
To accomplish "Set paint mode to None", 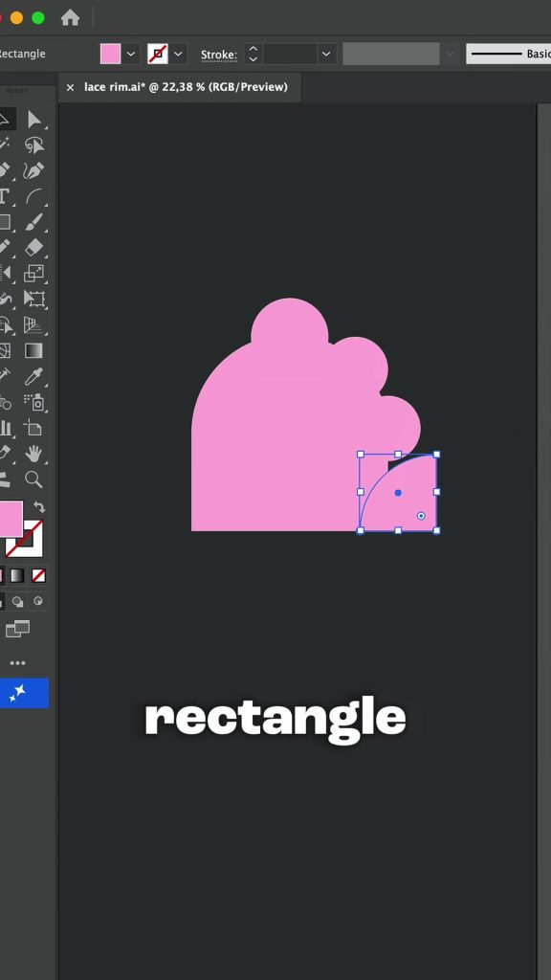I will pos(38,575).
